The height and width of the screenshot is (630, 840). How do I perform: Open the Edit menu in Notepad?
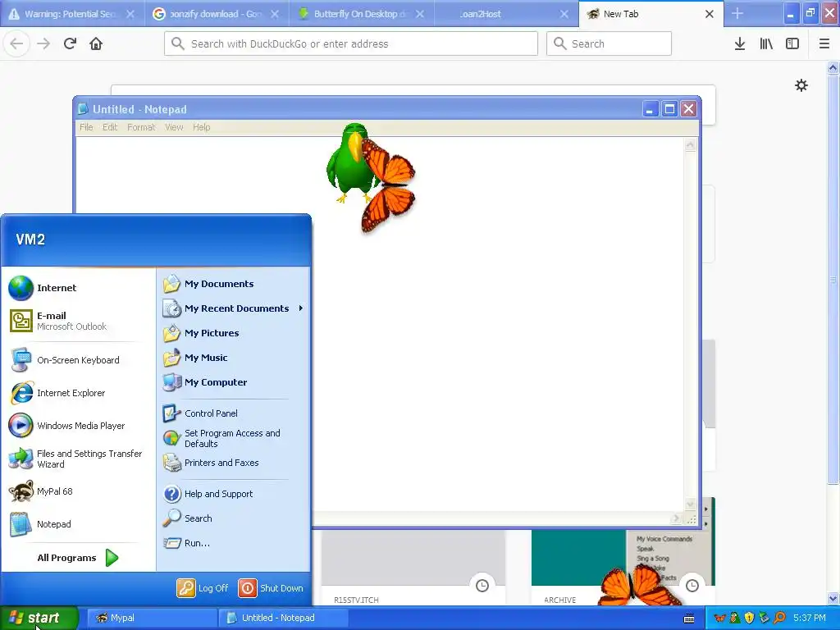click(x=110, y=127)
